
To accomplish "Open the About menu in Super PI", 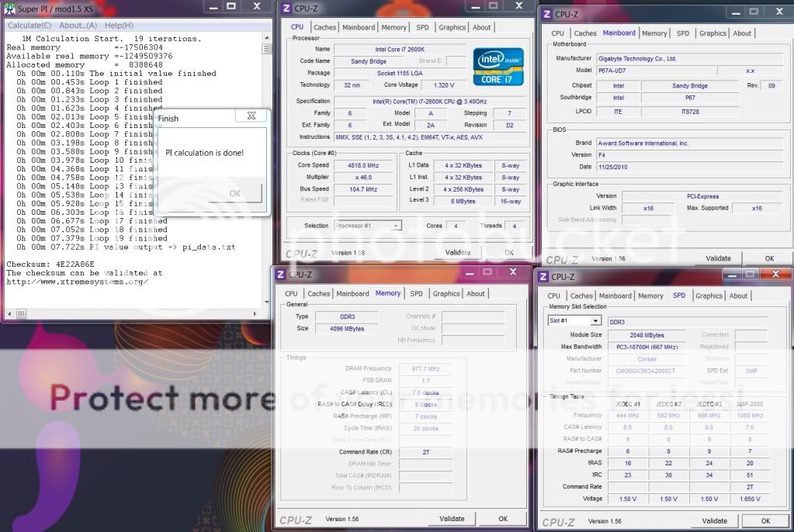I will pyautogui.click(x=78, y=26).
